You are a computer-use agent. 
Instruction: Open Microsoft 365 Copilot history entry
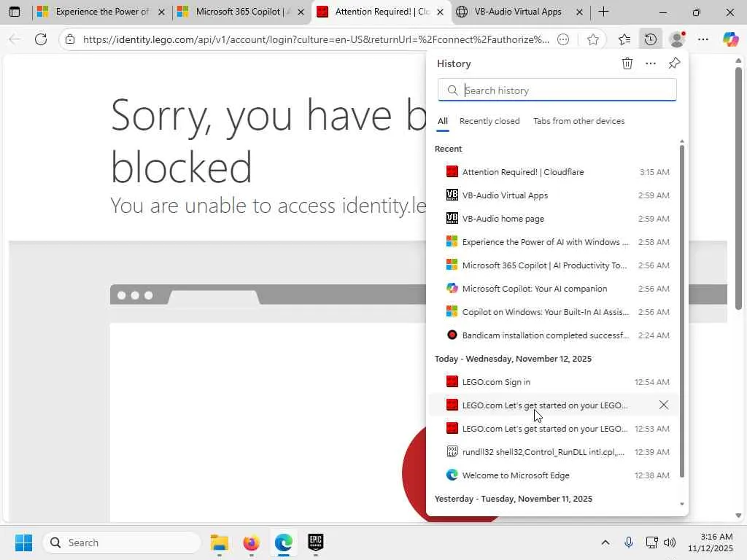tap(553, 265)
